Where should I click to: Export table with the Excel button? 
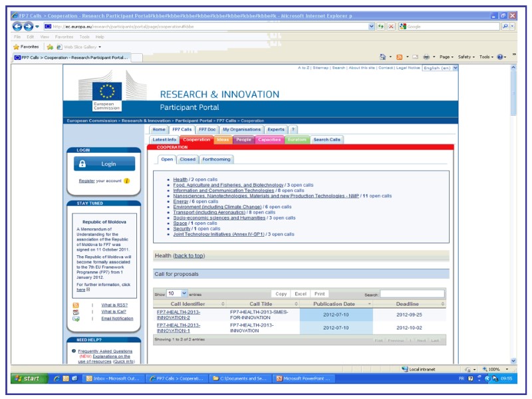[x=301, y=294]
